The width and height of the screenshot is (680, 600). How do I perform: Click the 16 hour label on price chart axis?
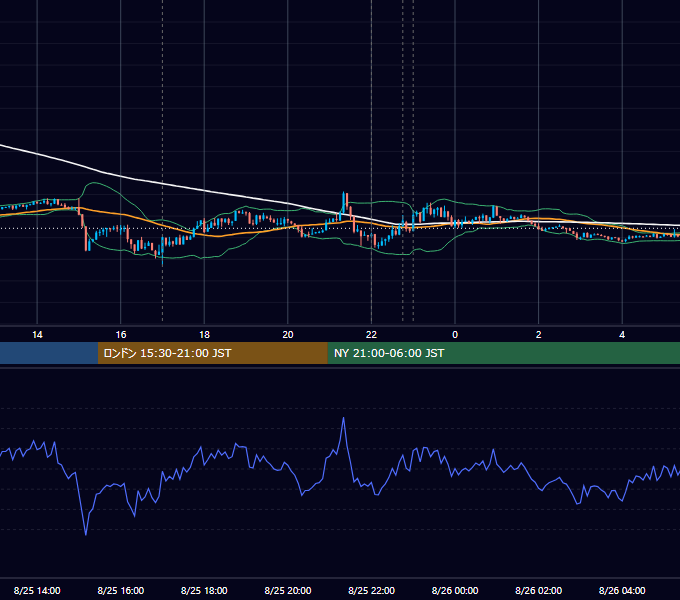click(x=121, y=335)
